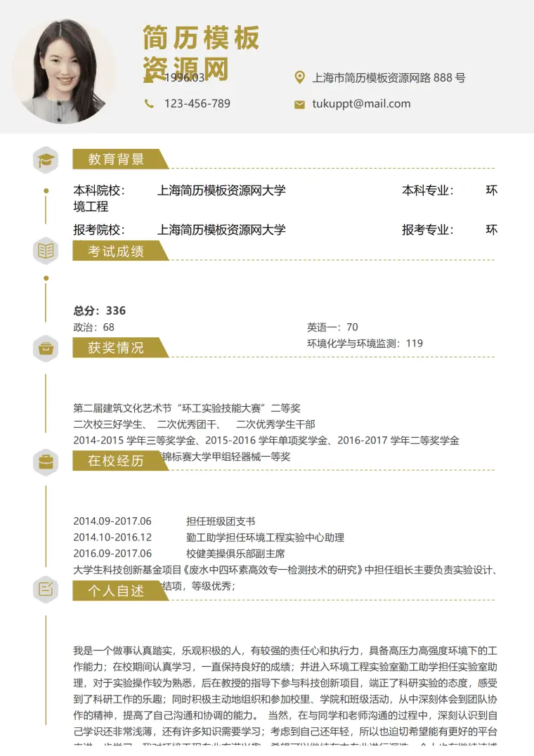This screenshot has height=756, width=534.
Task: Click the awards box icon beside 获奖情况
Action: 46,348
